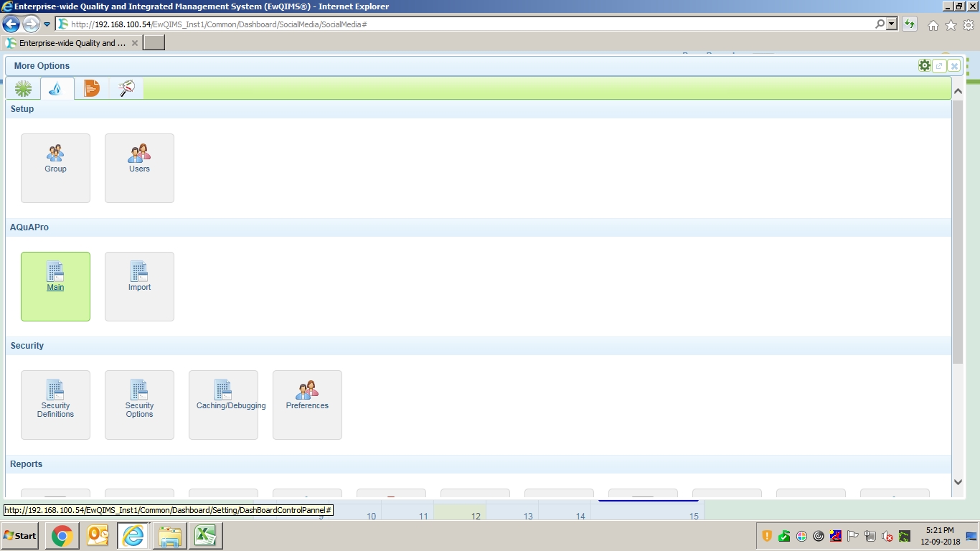The image size is (980, 551).
Task: Open the Windows Start menu
Action: (20, 536)
